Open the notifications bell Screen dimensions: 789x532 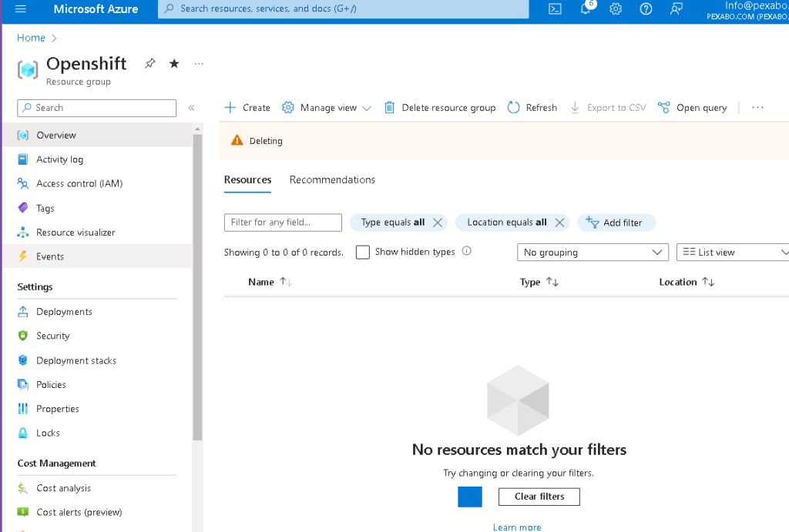586,8
